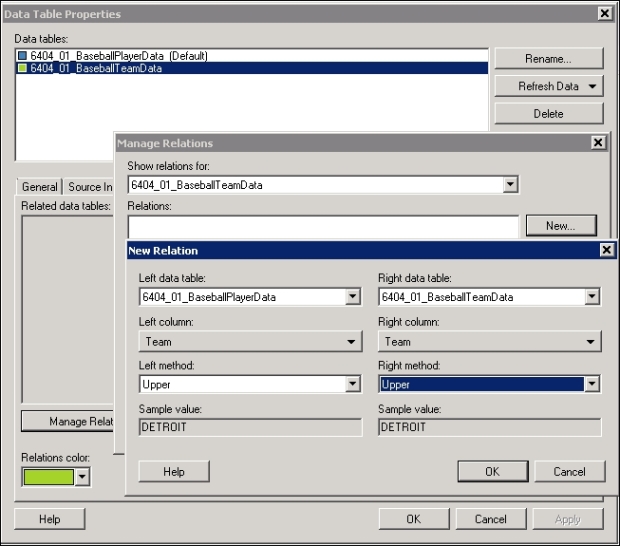The width and height of the screenshot is (620, 546).
Task: Expand the Right column Team selector
Action: click(592, 342)
